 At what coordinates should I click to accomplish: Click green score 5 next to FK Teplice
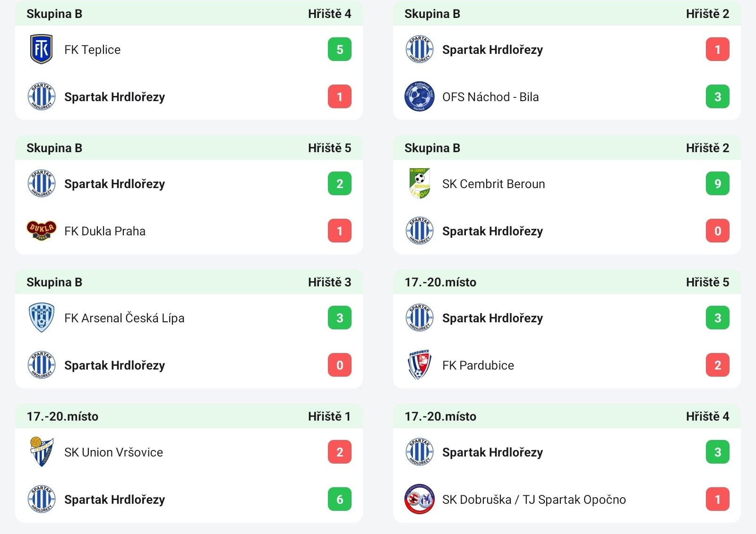coord(340,49)
